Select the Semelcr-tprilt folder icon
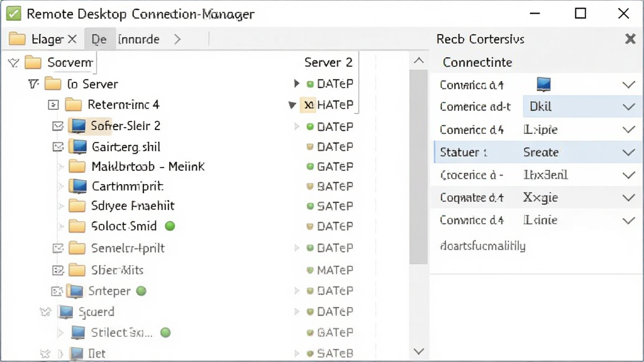644x362 pixels. coord(77,248)
